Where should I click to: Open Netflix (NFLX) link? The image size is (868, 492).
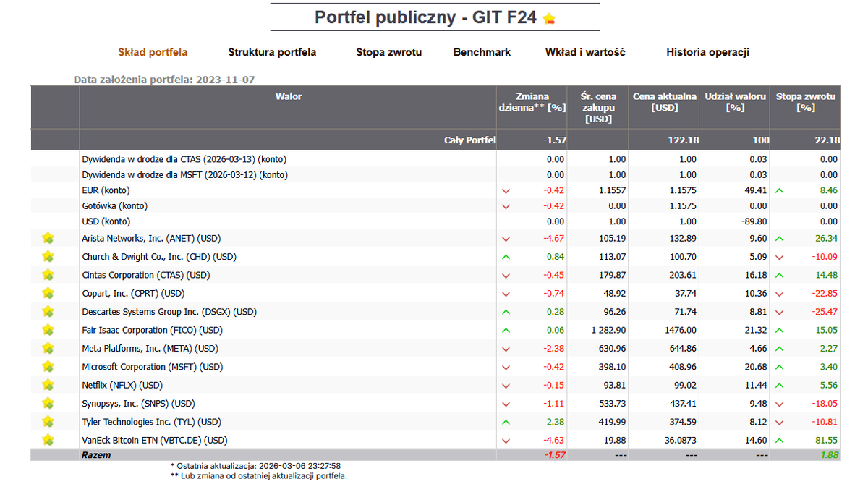[122, 385]
